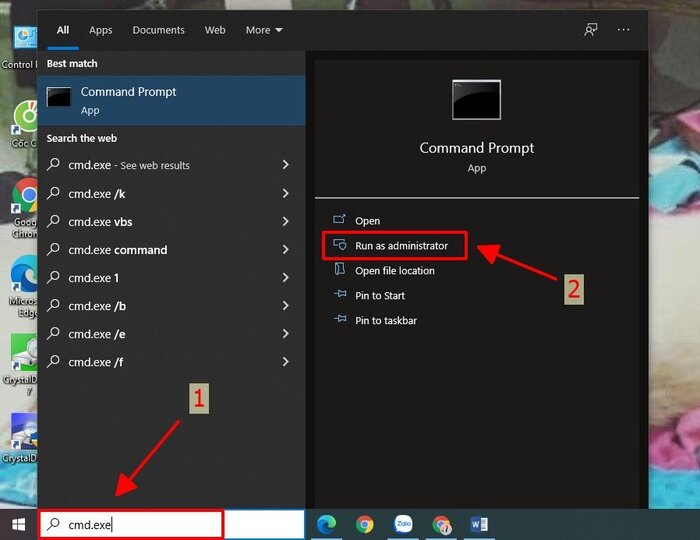Expand chevron for cmd.exe web results
The height and width of the screenshot is (540, 700).
click(x=286, y=165)
